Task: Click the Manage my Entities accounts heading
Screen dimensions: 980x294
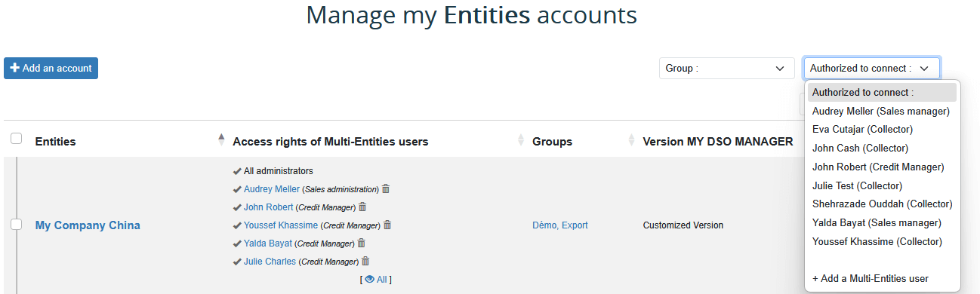Action: [471, 15]
